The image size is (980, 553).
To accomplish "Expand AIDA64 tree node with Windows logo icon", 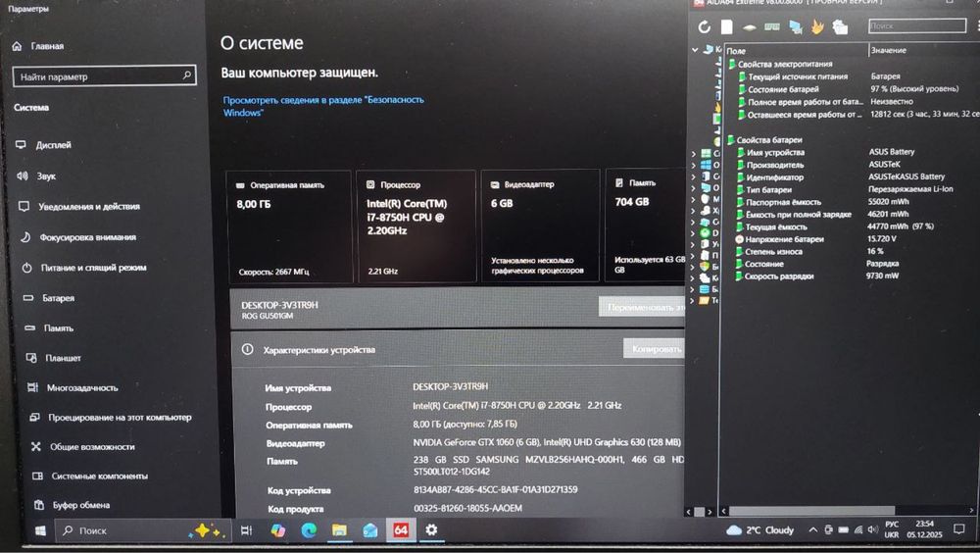I will coord(693,165).
